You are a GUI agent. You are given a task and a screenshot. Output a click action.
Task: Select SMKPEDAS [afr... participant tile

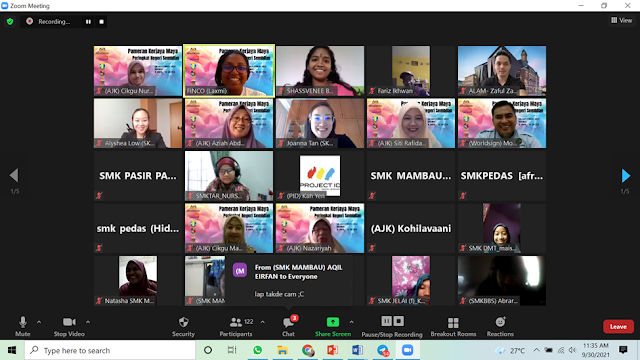pos(502,176)
